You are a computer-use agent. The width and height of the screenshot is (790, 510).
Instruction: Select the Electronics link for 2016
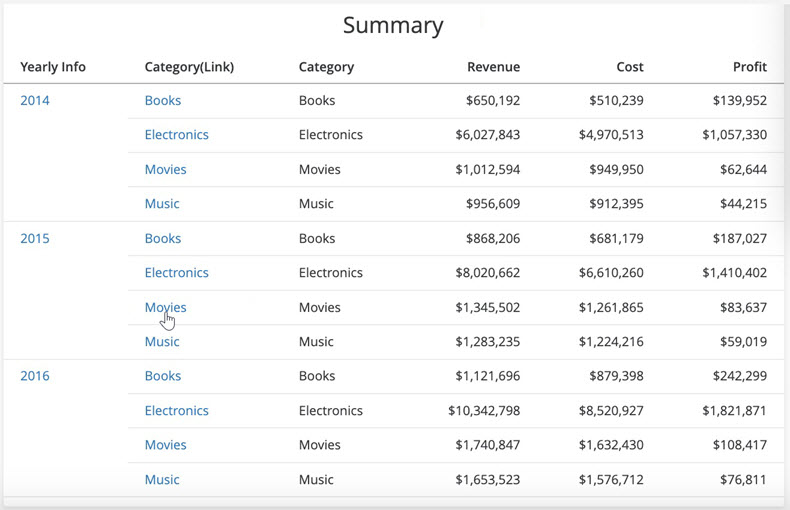point(176,411)
